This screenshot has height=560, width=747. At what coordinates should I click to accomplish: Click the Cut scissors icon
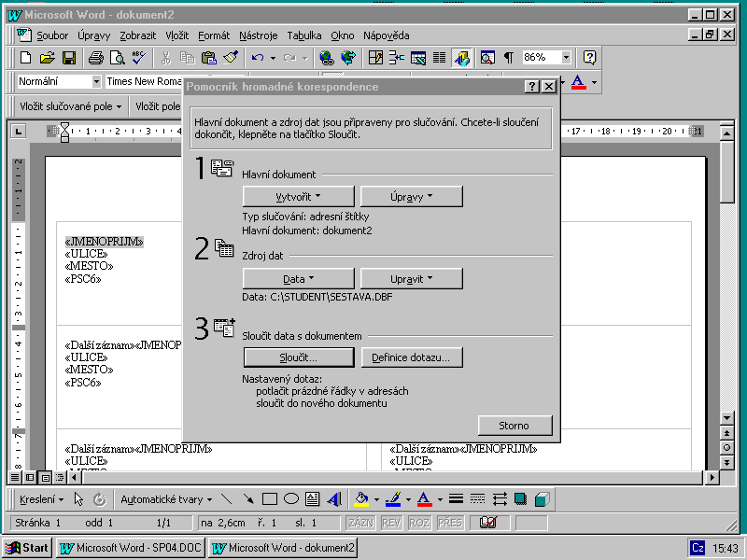[x=166, y=58]
